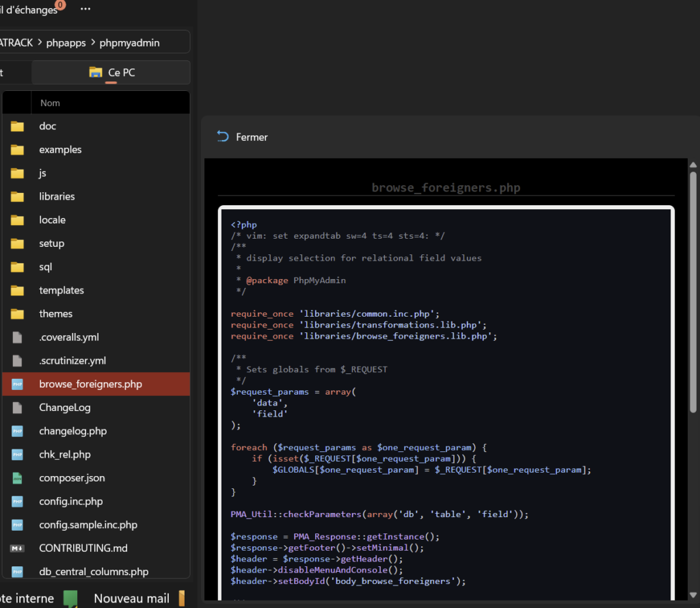
Task: Click the preview panel scrollbar up arrow
Action: point(693,165)
